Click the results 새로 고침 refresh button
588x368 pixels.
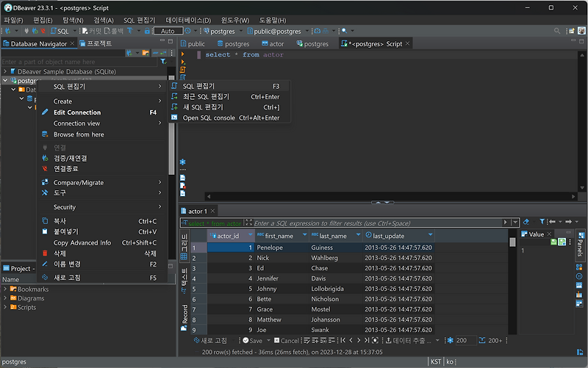[210, 340]
